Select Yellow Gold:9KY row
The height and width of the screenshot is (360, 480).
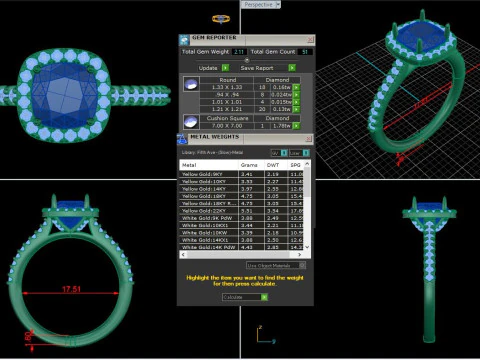pos(242,174)
